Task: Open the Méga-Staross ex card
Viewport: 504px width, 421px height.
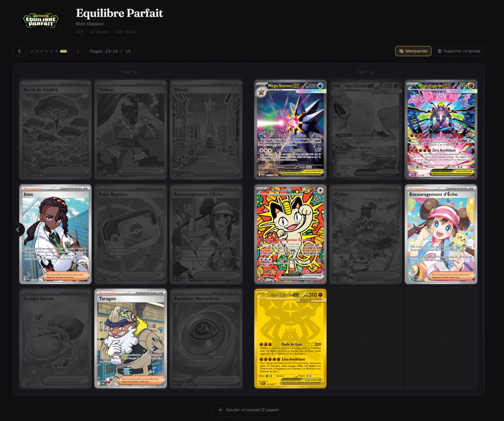Action: 290,129
